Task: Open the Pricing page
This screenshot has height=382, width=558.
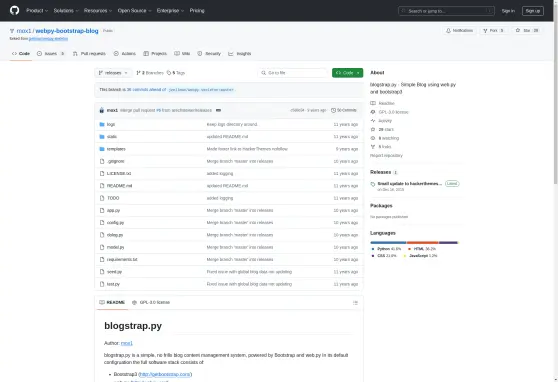Action: point(197,11)
